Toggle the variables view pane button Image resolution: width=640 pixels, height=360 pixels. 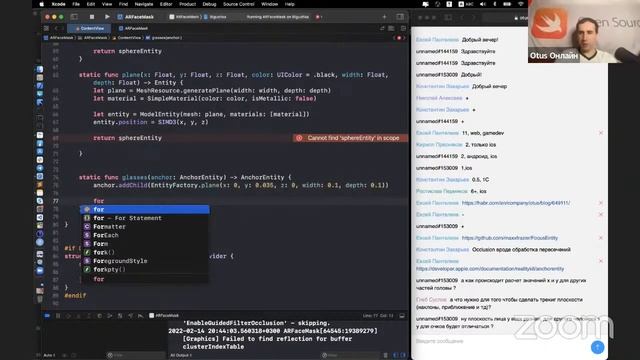[395, 355]
